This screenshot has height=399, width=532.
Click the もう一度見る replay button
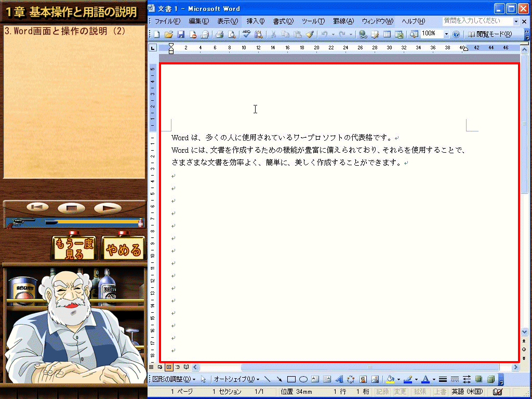[74, 248]
